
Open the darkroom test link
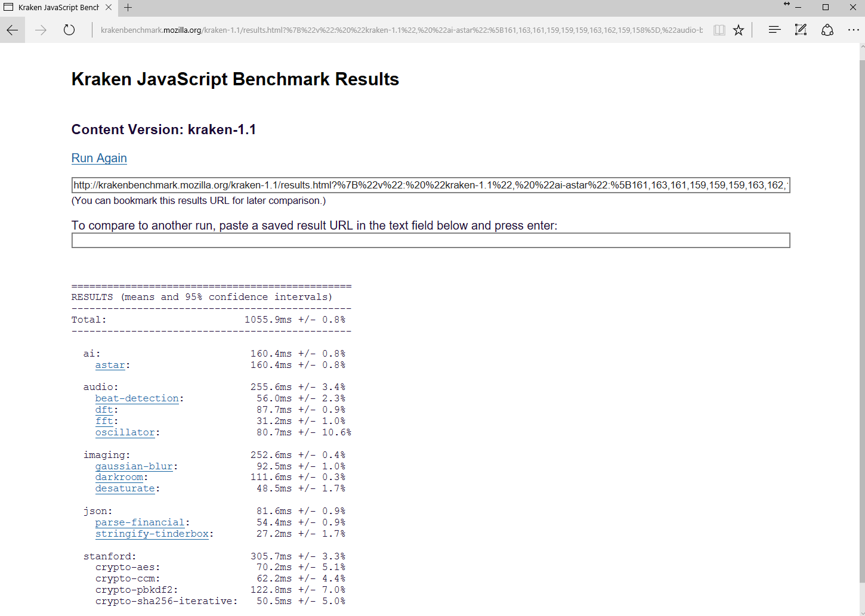tap(119, 477)
